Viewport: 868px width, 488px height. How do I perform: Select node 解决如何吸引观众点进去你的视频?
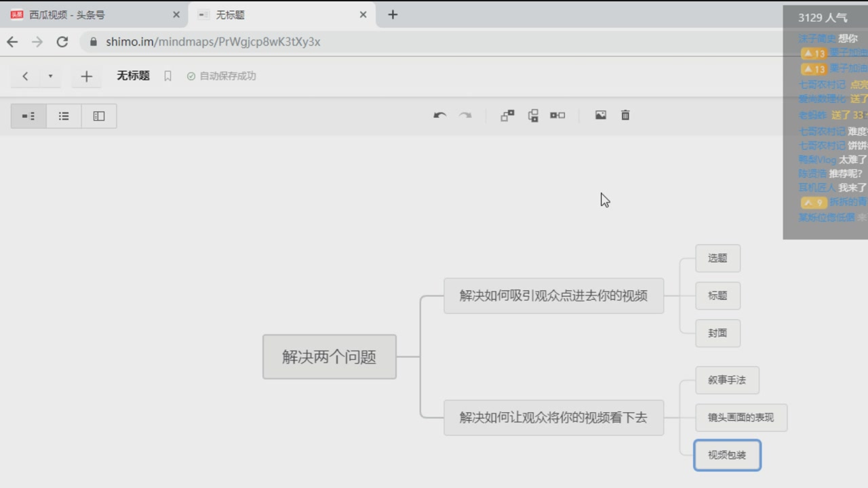point(553,296)
